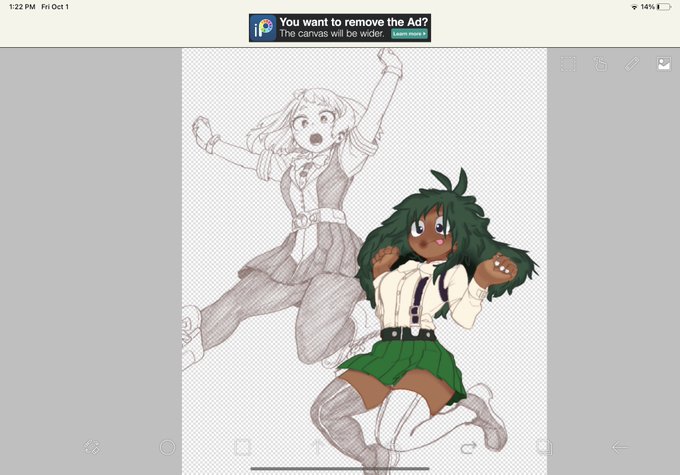680x475 pixels.
Task: Tap the Wi-Fi status icon
Action: [634, 7]
